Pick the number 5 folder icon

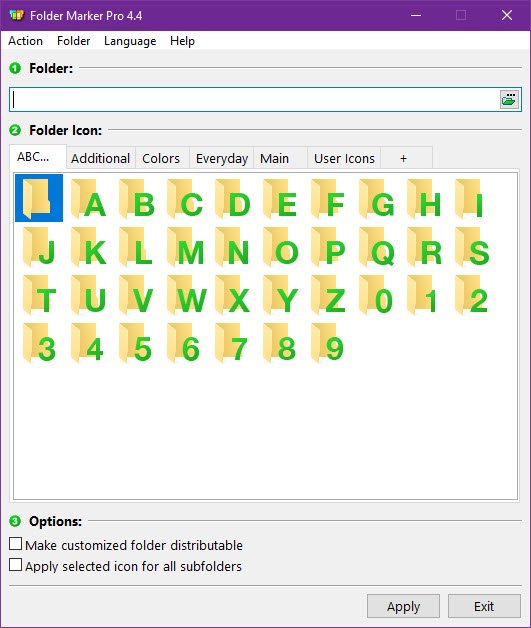[x=135, y=342]
